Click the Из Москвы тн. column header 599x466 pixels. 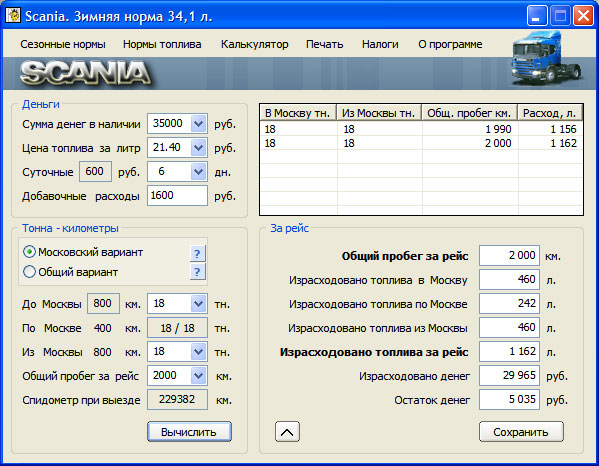[x=379, y=113]
